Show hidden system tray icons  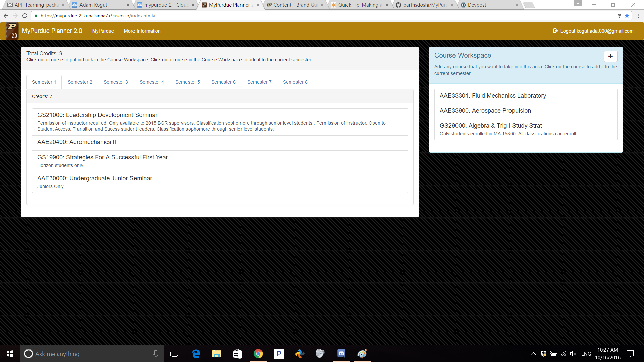533,354
